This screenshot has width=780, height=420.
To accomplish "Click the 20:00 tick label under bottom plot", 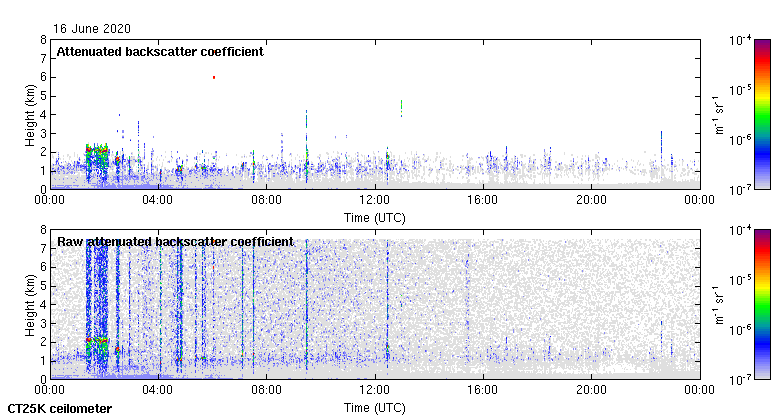I will coord(591,390).
